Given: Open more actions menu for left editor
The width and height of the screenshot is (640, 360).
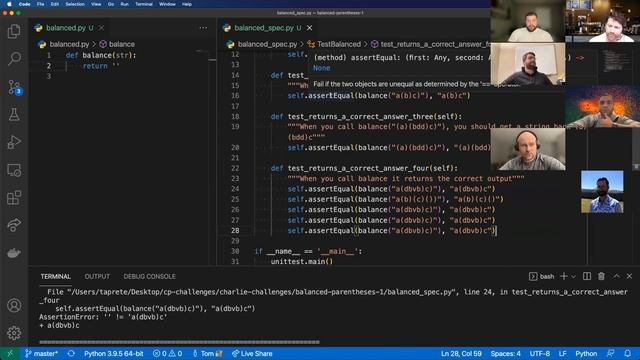Looking at the screenshot, I should coord(203,28).
